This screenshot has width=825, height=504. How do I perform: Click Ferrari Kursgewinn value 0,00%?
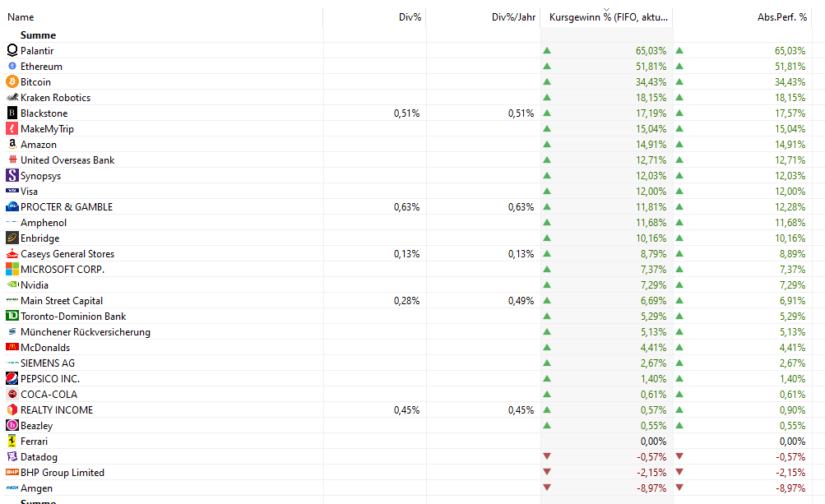pyautogui.click(x=653, y=441)
